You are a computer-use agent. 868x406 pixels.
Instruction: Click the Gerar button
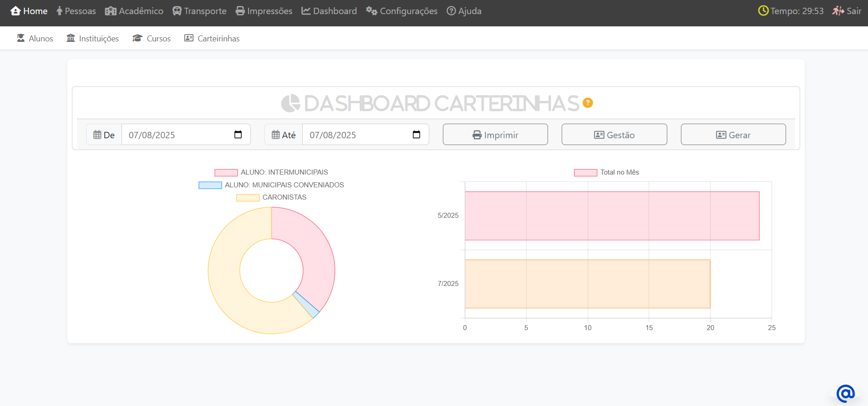[733, 135]
